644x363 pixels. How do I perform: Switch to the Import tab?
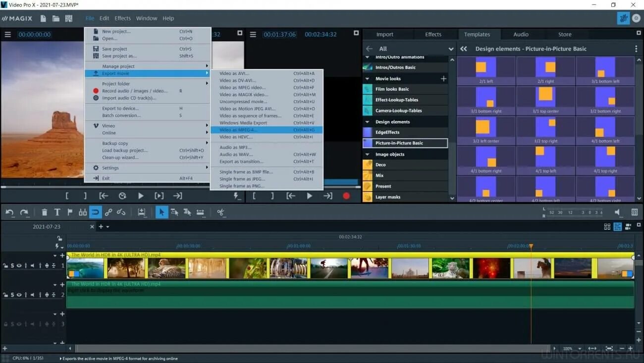tap(384, 34)
